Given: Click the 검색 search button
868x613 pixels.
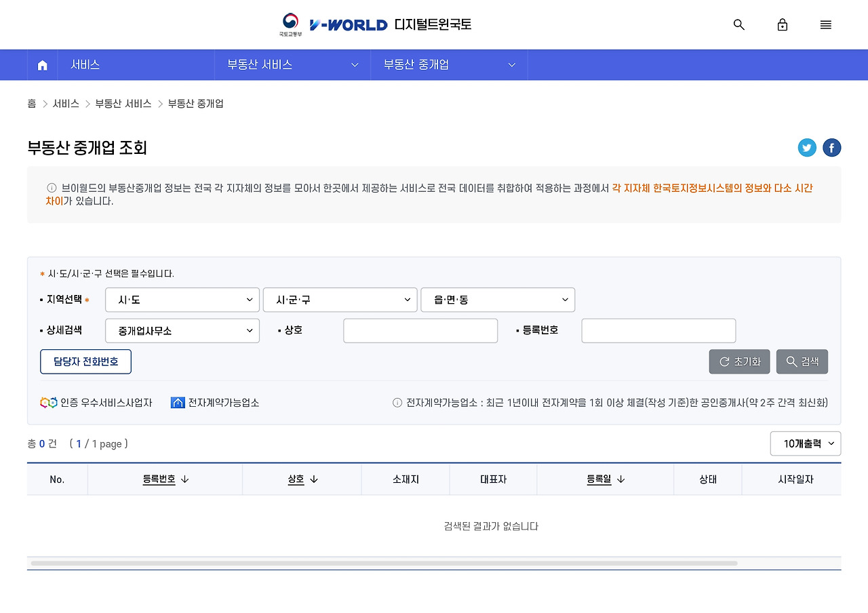Looking at the screenshot, I should (802, 361).
